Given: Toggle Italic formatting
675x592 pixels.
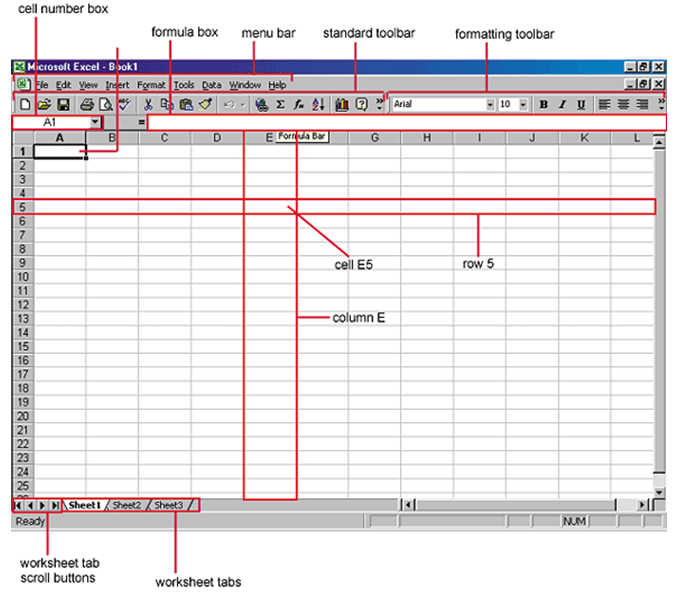Looking at the screenshot, I should pos(562,104).
